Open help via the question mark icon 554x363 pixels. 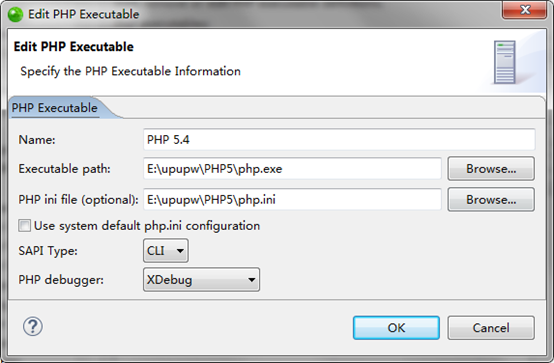pyautogui.click(x=33, y=326)
